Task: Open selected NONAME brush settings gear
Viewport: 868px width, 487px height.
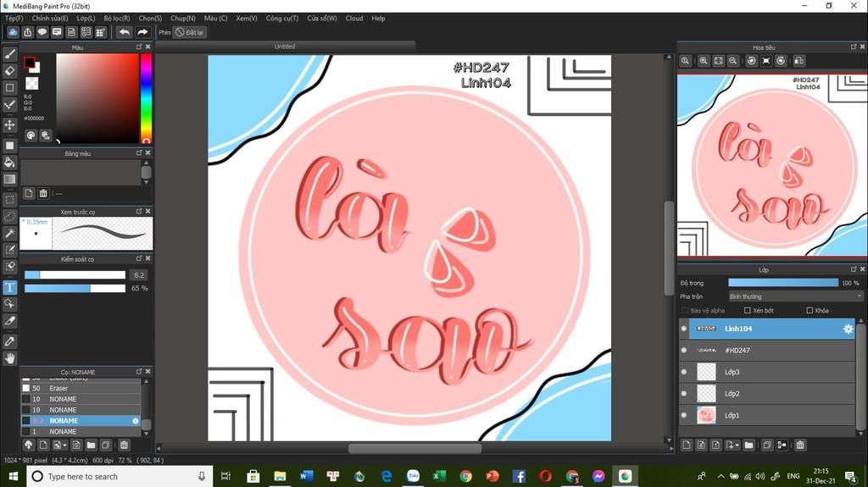Action: point(135,421)
